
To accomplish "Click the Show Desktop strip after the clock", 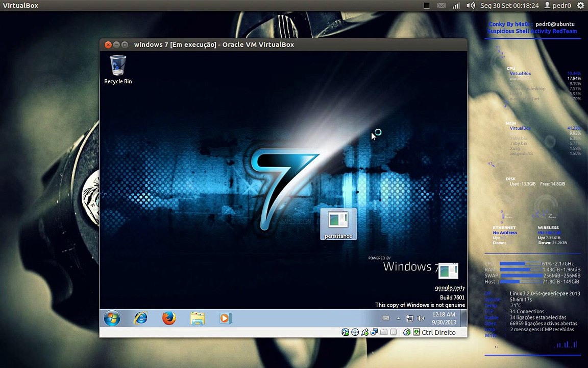I will pyautogui.click(x=464, y=318).
